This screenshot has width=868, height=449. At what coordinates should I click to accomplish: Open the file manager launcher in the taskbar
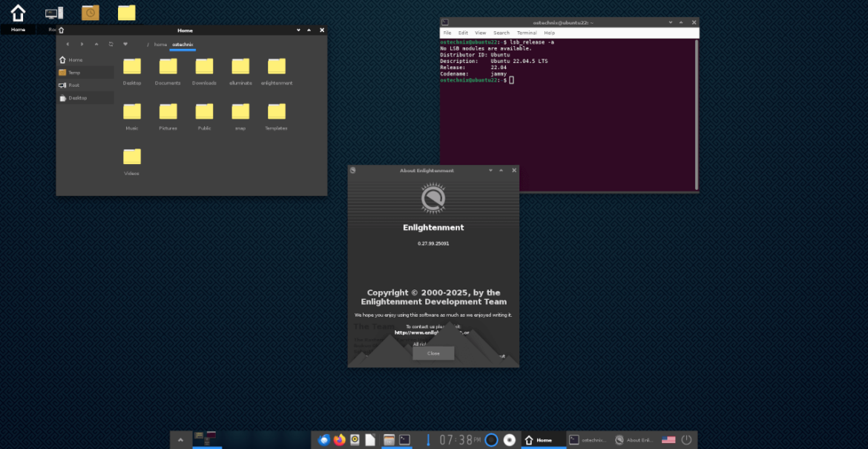pos(388,439)
